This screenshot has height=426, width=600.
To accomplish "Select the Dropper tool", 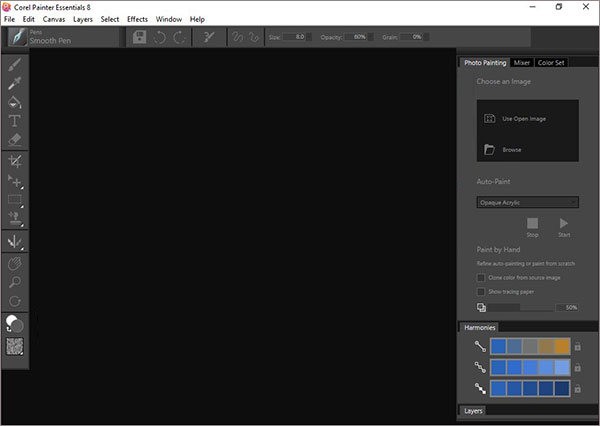I will (15, 83).
